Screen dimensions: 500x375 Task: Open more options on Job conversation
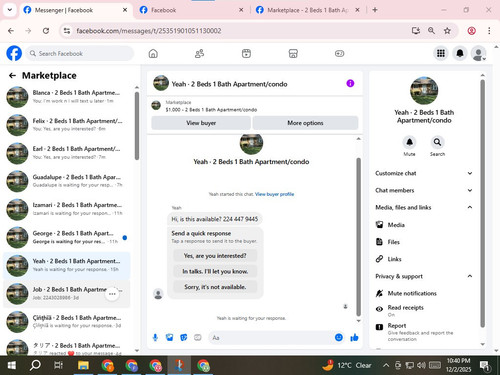click(112, 294)
